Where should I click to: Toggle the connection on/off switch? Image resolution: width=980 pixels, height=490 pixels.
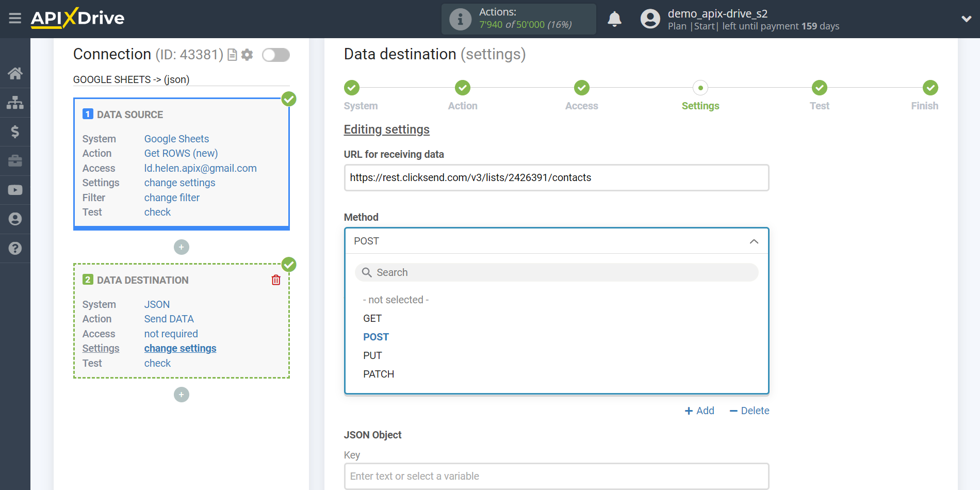coord(275,55)
